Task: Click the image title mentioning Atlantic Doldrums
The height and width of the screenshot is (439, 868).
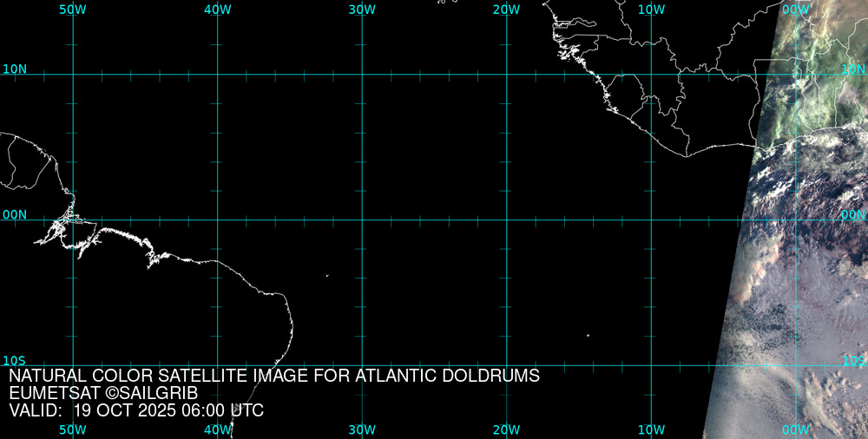Action: tap(274, 377)
